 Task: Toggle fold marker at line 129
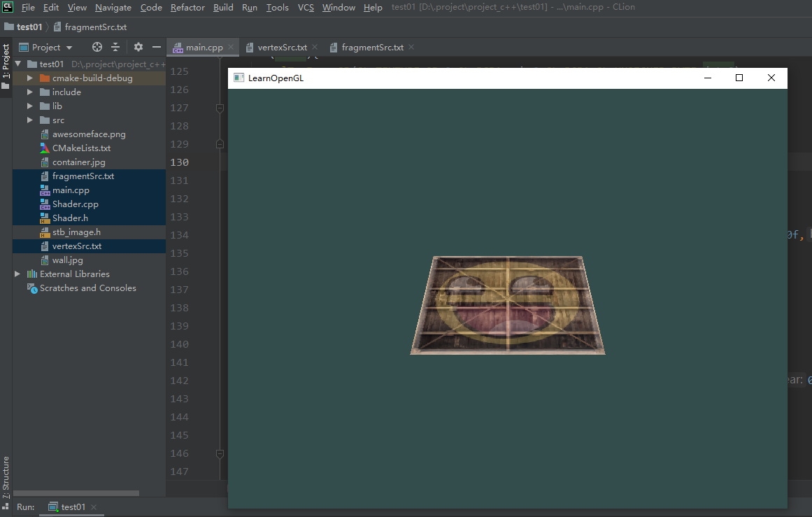coord(220,144)
